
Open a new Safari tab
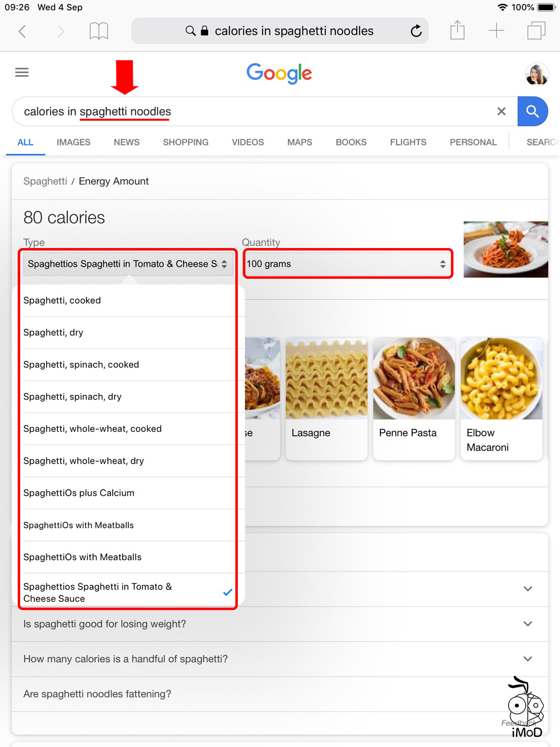click(x=496, y=31)
